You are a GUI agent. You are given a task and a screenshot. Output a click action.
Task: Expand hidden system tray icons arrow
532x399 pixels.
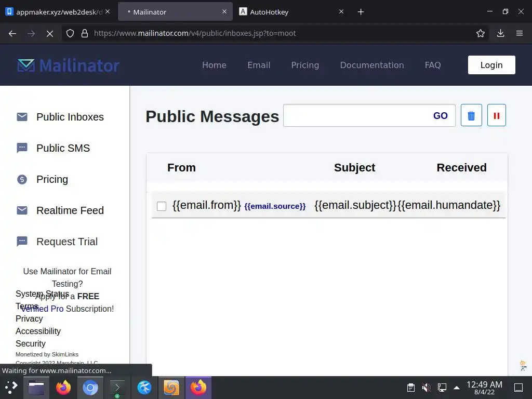[457, 388]
